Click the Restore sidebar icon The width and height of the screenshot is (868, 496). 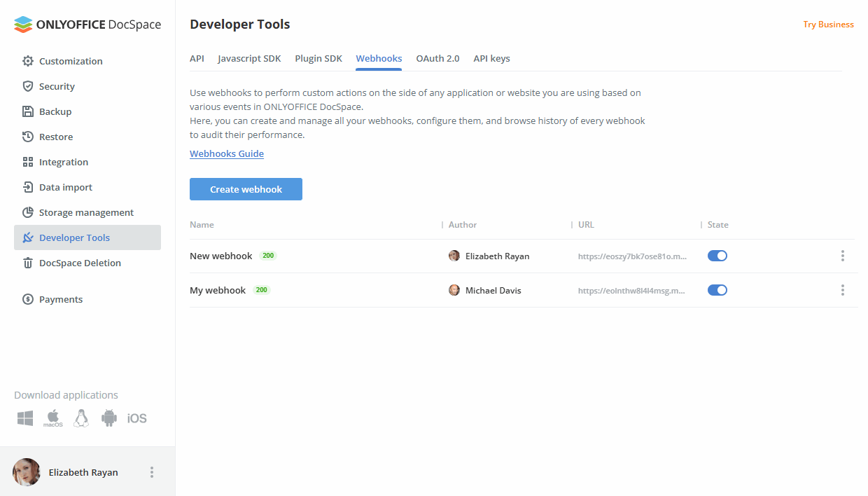click(28, 137)
